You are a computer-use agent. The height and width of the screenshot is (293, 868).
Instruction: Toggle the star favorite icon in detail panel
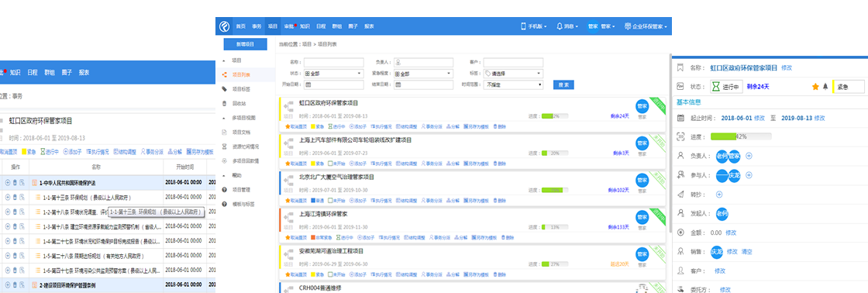pyautogui.click(x=815, y=87)
